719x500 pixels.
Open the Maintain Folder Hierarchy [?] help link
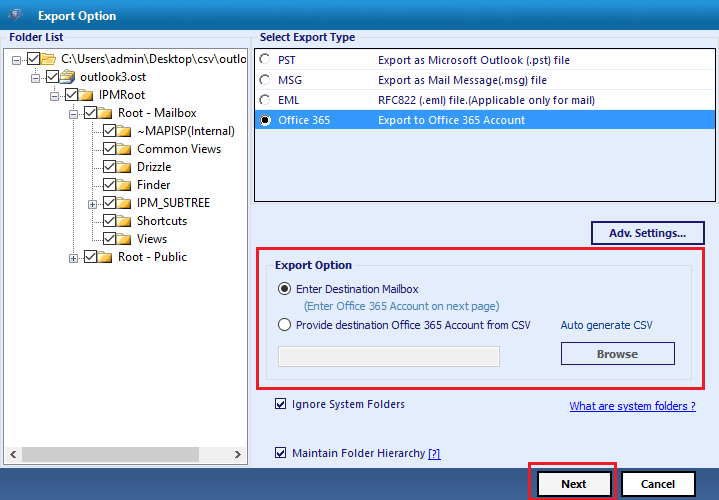(x=434, y=454)
